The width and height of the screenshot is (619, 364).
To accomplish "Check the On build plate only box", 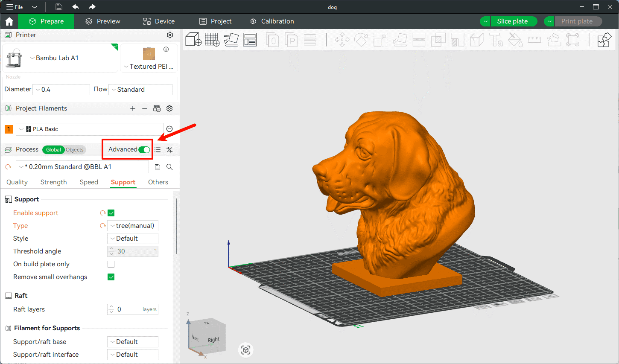I will (x=111, y=264).
